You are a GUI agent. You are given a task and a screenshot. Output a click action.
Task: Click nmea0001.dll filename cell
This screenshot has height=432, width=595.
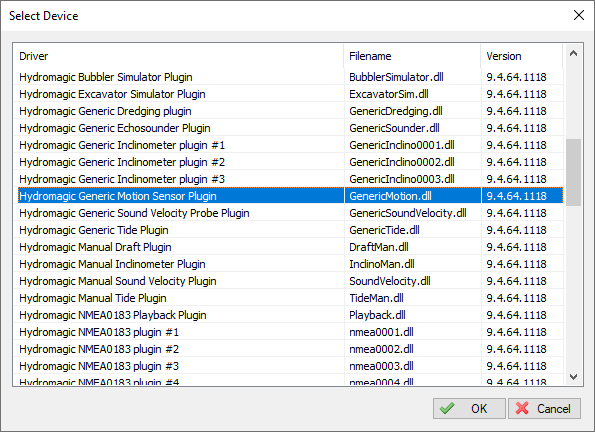click(412, 332)
